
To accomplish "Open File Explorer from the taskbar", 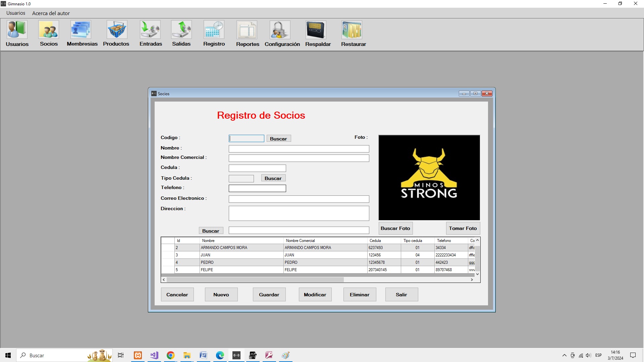I will [x=187, y=355].
